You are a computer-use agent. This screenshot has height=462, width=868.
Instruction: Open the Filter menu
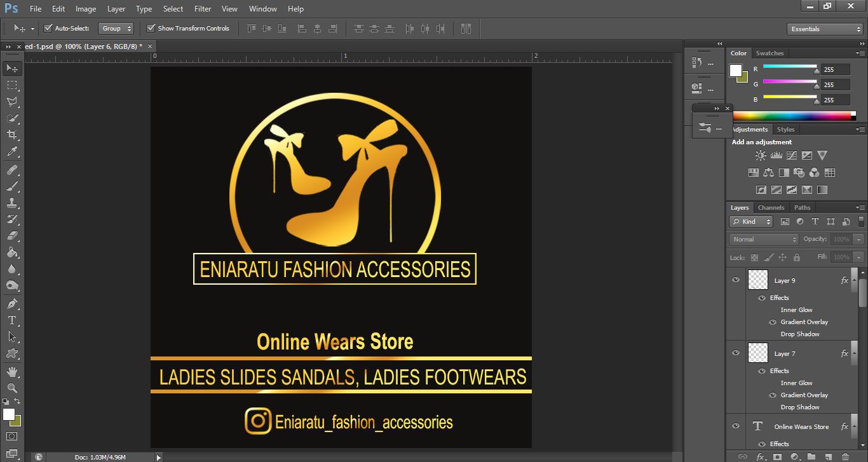tap(203, 9)
